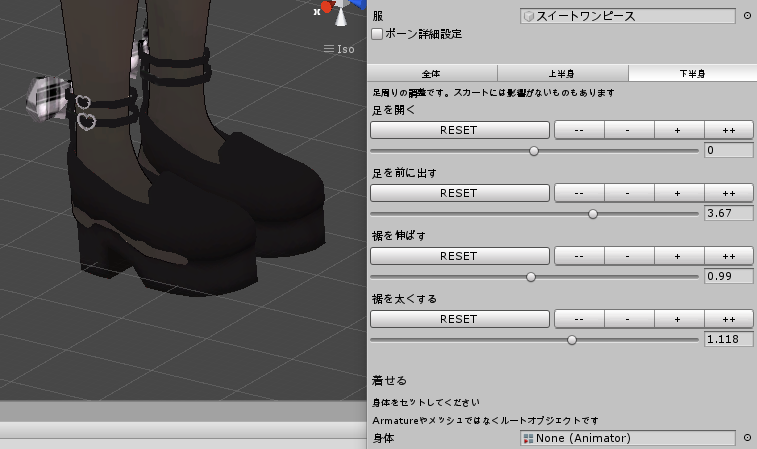
Task: Click 足を開く slider handle
Action: 533,151
